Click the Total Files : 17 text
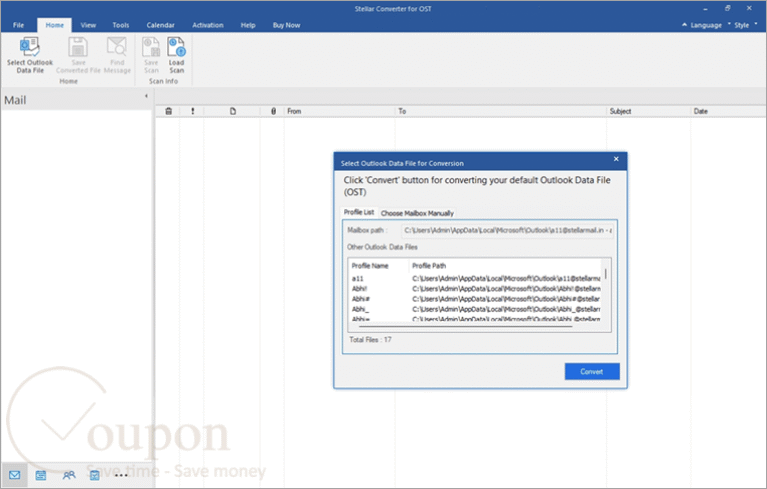Viewport: 767px width, 489px height. pos(370,339)
